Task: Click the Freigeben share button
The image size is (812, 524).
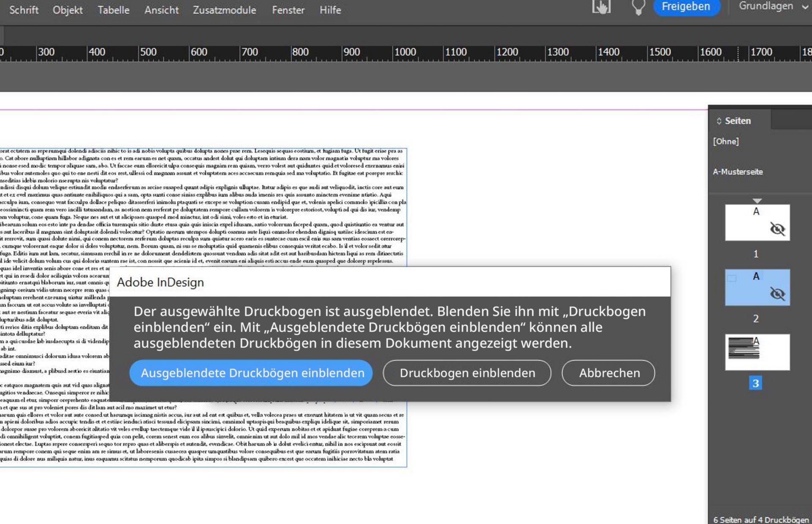Action: [x=686, y=7]
